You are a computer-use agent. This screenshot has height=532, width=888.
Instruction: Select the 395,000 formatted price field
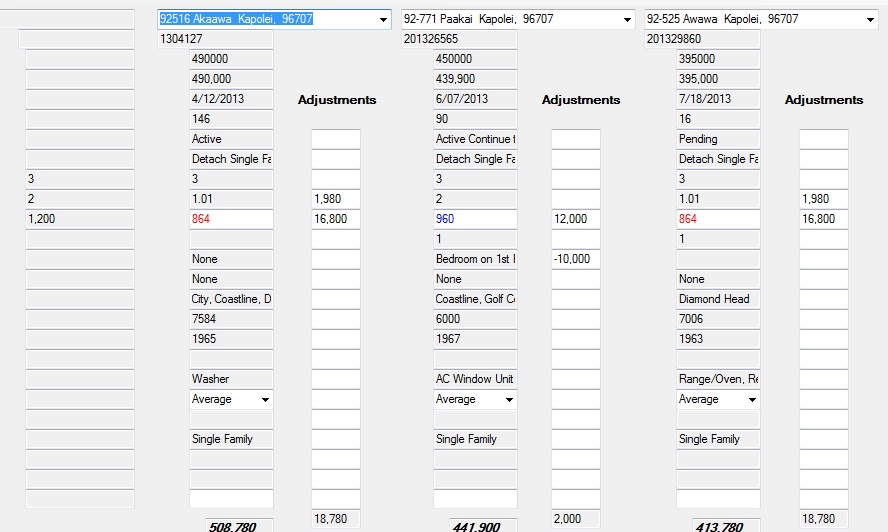click(x=718, y=79)
